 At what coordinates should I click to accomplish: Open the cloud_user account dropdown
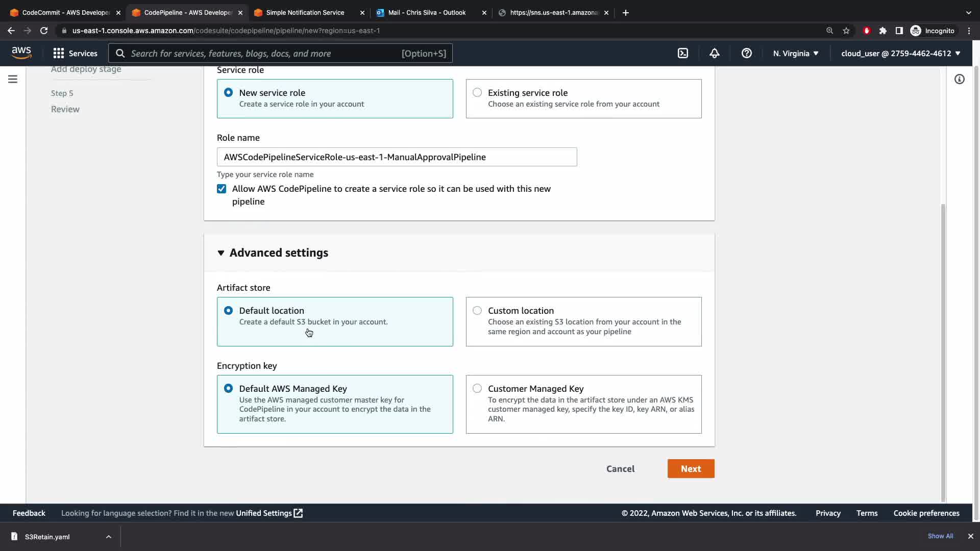[x=900, y=53]
